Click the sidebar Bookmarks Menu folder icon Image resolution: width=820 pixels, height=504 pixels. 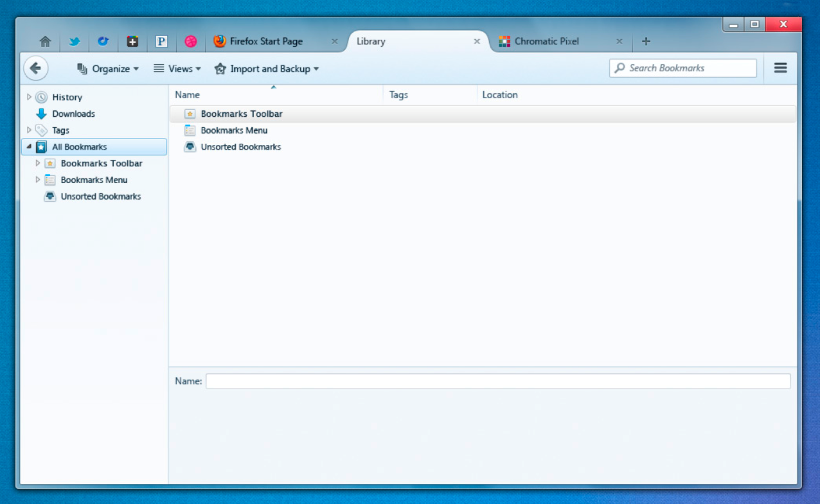click(x=50, y=180)
